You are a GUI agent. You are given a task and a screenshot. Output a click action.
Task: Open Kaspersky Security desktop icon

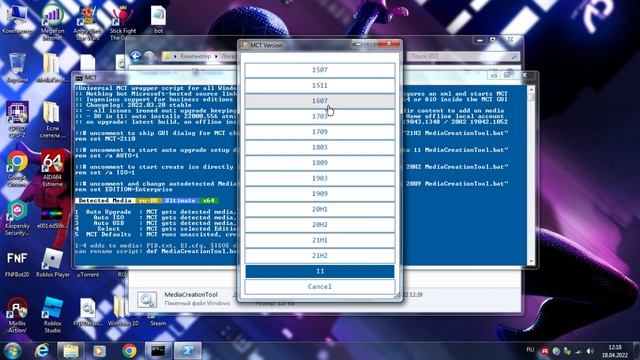pos(17,218)
